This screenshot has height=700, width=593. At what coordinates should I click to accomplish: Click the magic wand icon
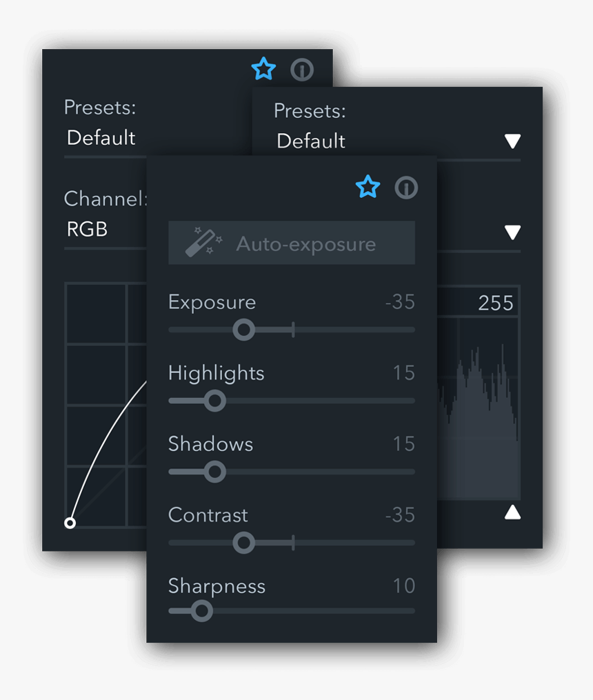coord(203,243)
